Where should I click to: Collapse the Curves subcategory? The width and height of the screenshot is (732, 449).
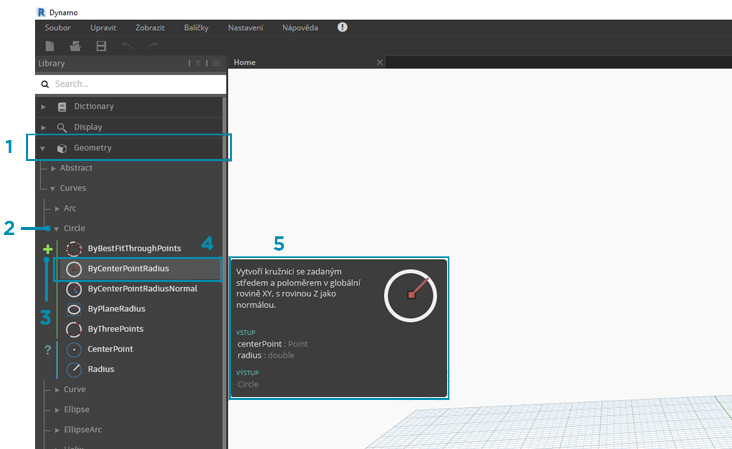pos(52,189)
